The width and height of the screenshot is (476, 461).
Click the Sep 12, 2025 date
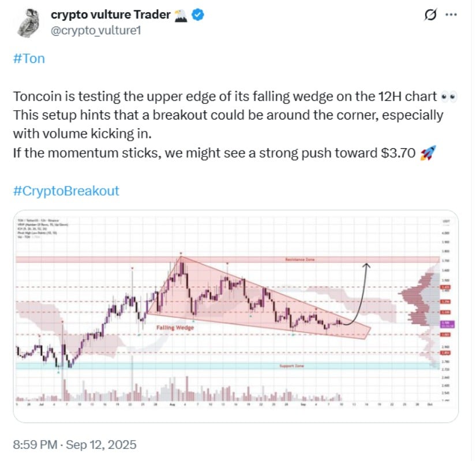click(x=101, y=445)
